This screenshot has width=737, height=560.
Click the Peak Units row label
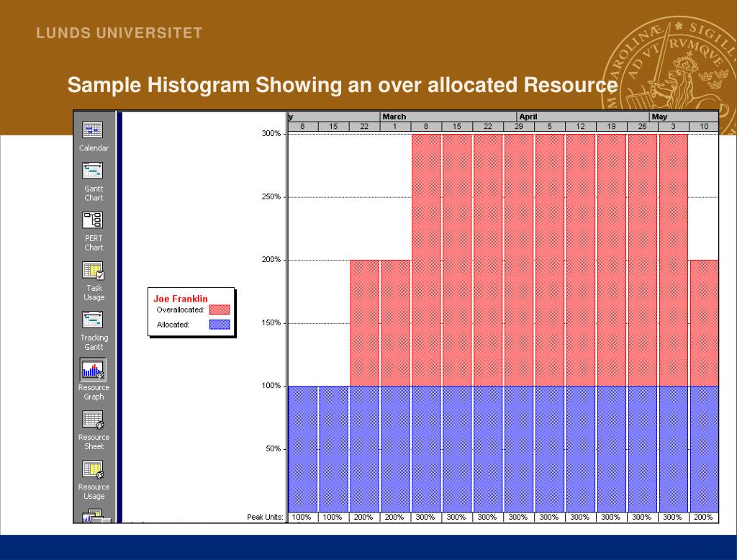coord(266,518)
